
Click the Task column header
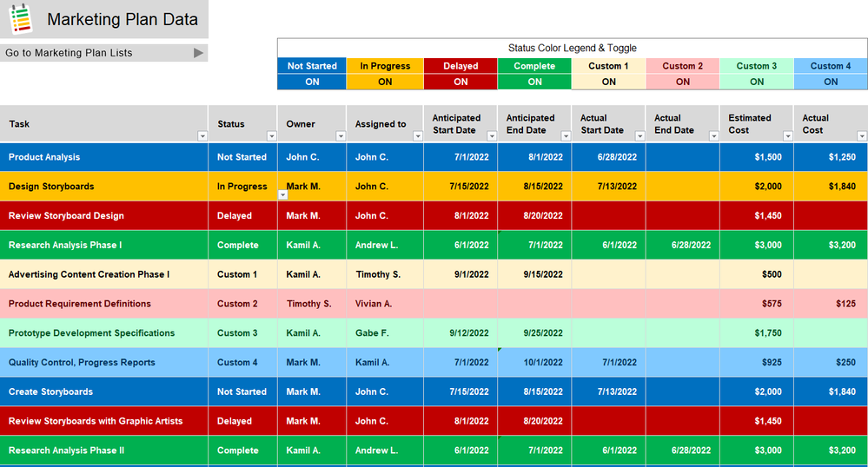[x=104, y=124]
